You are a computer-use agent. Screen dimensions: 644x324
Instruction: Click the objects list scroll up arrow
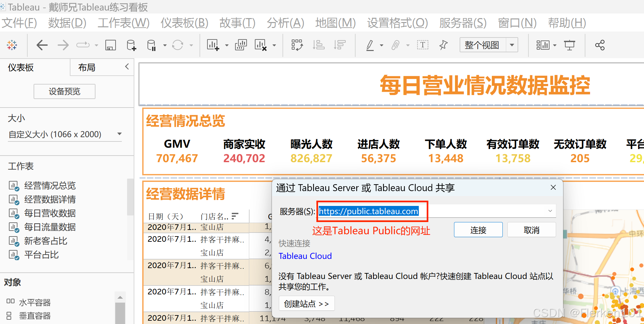pyautogui.click(x=120, y=297)
